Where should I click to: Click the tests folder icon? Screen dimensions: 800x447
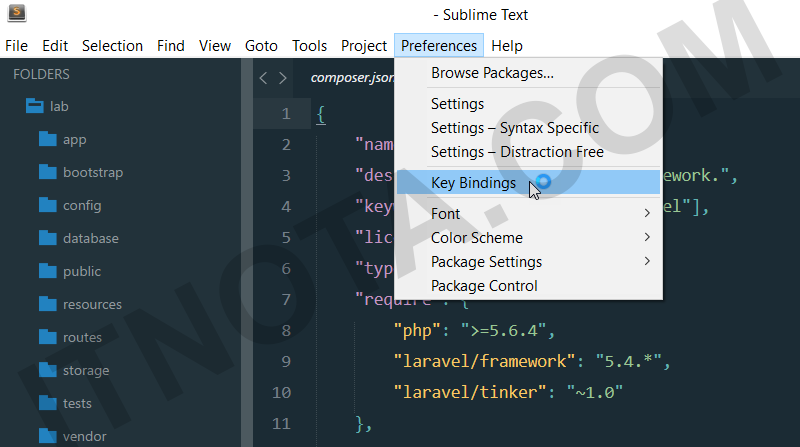[47, 403]
